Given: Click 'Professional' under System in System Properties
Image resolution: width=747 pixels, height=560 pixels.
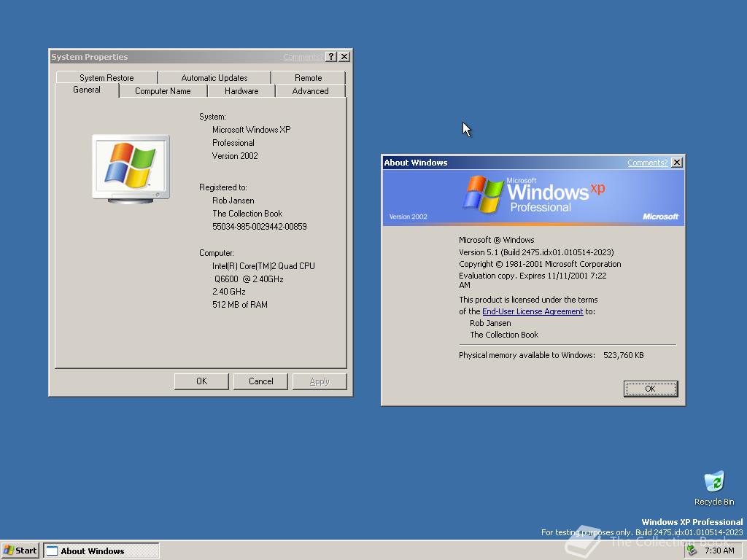Looking at the screenshot, I should pyautogui.click(x=233, y=143).
